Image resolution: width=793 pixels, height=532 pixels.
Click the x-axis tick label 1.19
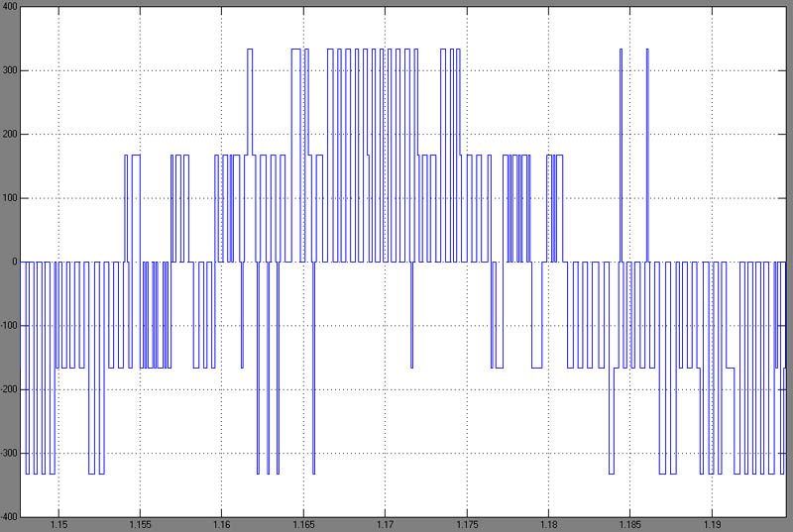point(712,525)
